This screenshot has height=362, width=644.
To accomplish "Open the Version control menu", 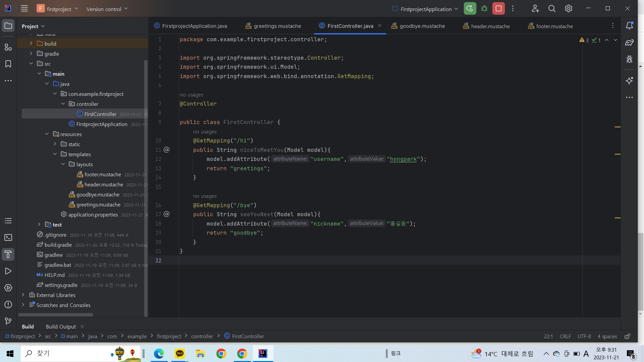I will coord(107,9).
